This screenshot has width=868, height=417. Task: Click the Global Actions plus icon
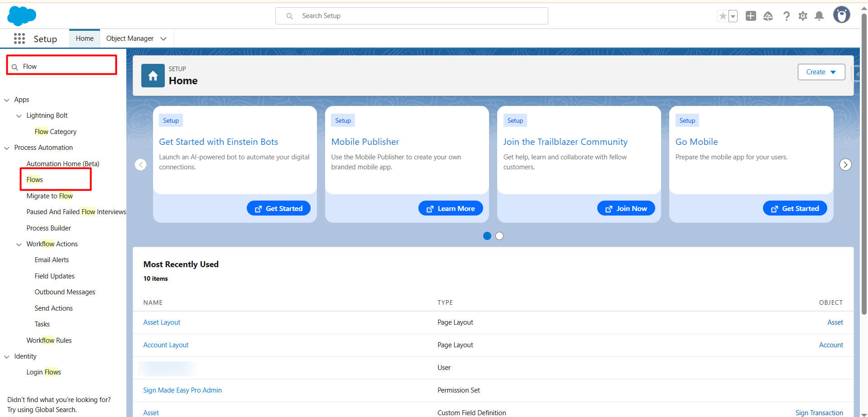tap(751, 16)
